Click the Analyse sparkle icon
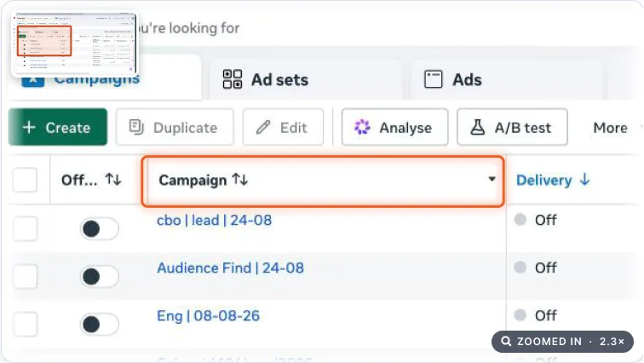This screenshot has width=644, height=363. (x=362, y=127)
